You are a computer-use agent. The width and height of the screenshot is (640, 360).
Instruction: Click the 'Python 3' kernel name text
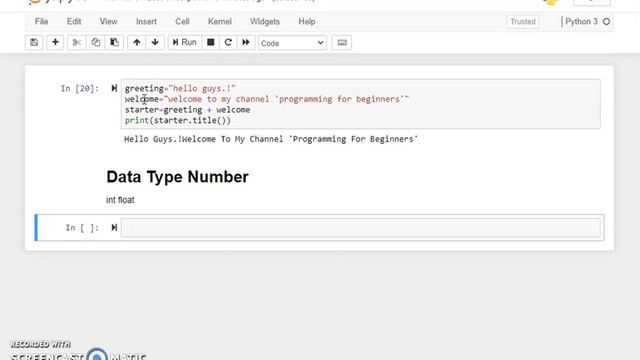[x=581, y=22]
